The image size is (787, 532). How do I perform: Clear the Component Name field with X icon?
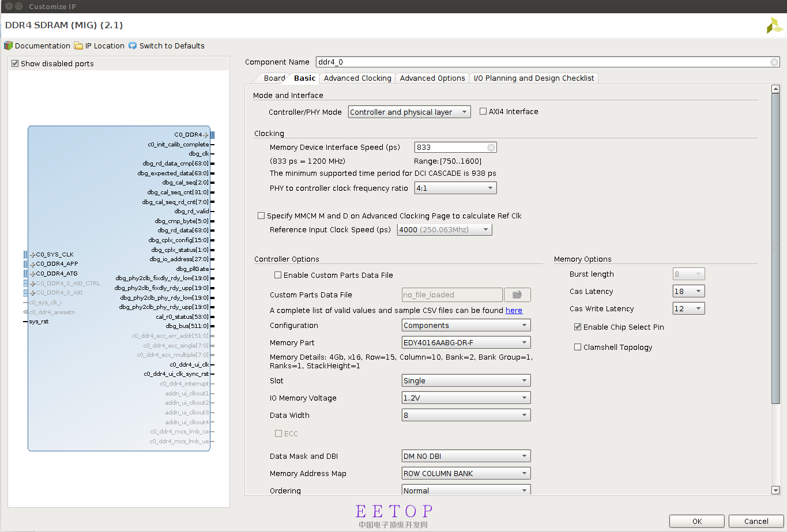(774, 62)
